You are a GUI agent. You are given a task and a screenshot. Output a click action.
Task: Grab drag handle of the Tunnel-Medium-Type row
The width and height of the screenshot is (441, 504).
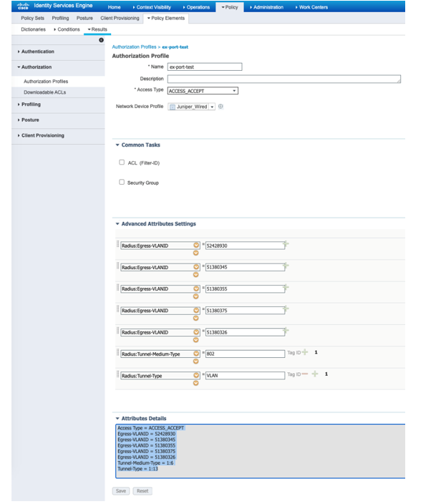pyautogui.click(x=117, y=352)
